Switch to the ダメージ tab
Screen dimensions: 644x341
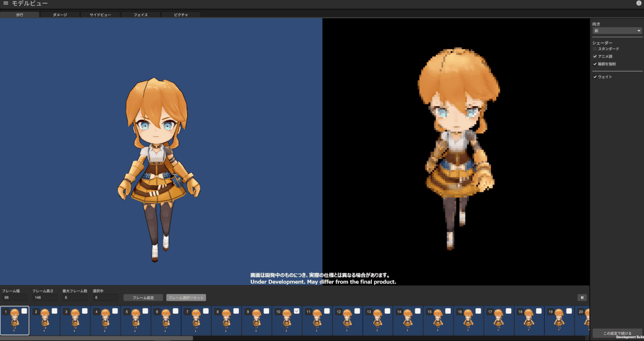click(59, 15)
